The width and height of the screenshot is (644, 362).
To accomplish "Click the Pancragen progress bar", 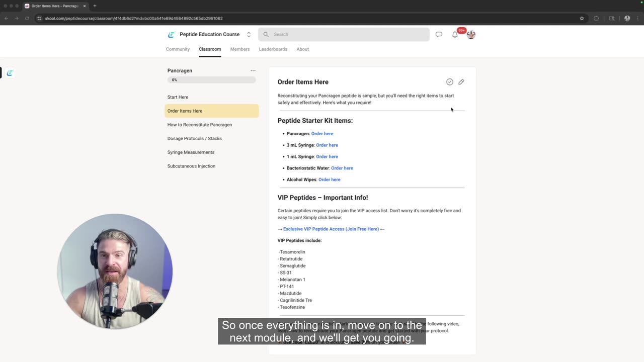I will (212, 80).
